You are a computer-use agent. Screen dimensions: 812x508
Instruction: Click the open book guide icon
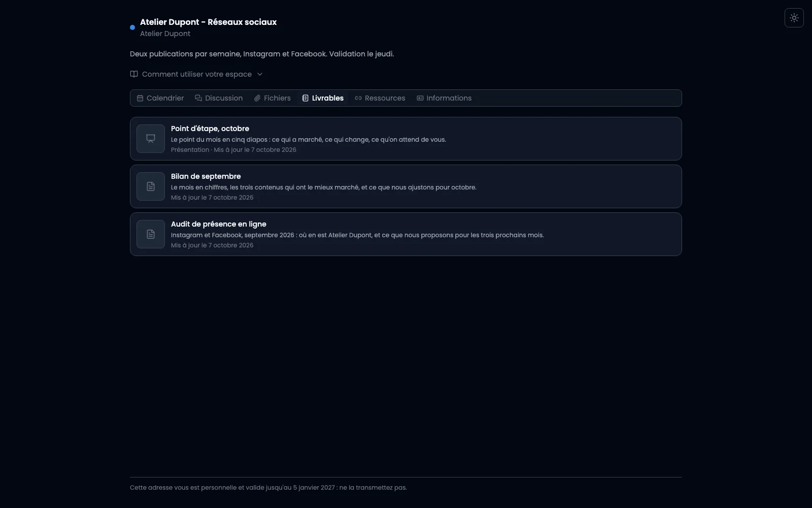click(134, 74)
